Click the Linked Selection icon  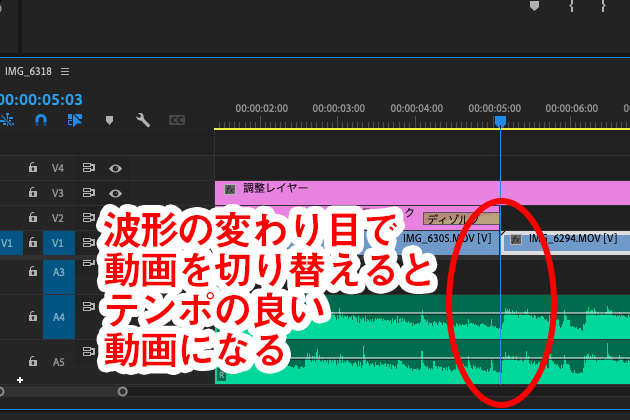pos(74,120)
